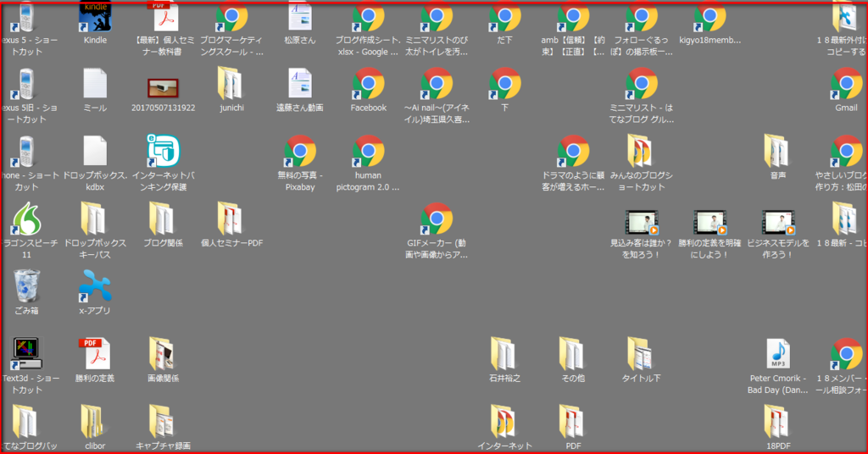Viewport: 868px width, 454px height.
Task: Open the その他 folder
Action: tap(572, 354)
